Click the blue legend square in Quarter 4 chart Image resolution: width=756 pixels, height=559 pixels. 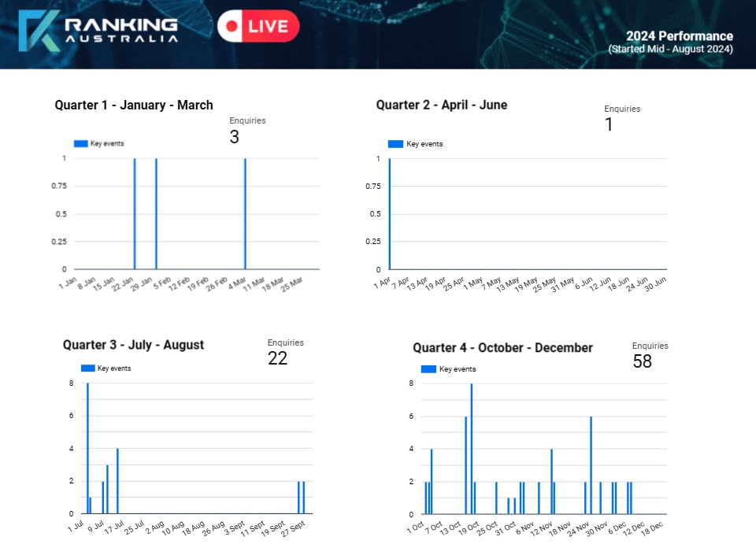[x=428, y=368]
